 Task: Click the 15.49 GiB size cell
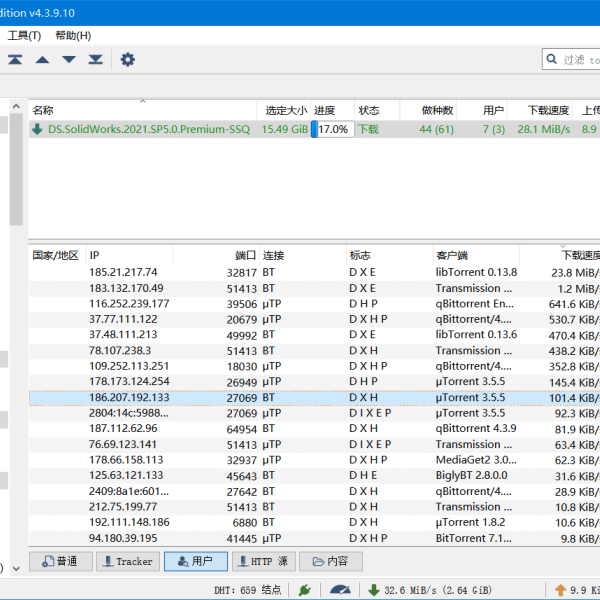[285, 129]
